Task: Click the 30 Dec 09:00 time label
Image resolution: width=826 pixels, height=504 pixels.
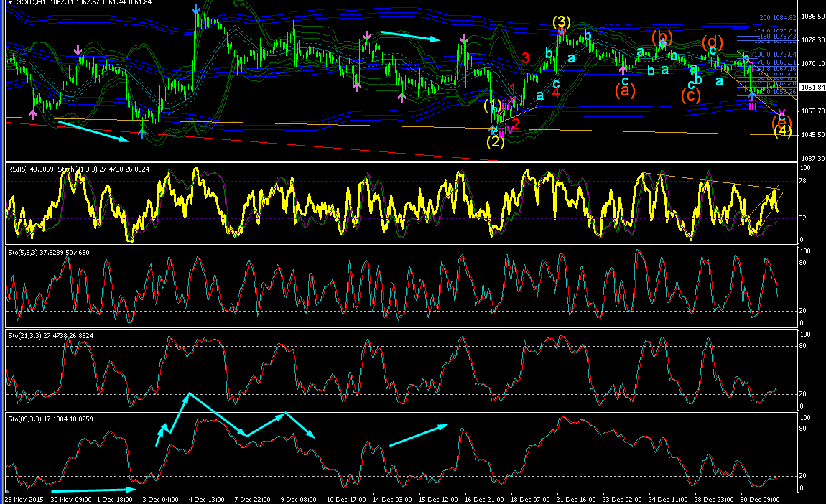Action: [x=760, y=499]
